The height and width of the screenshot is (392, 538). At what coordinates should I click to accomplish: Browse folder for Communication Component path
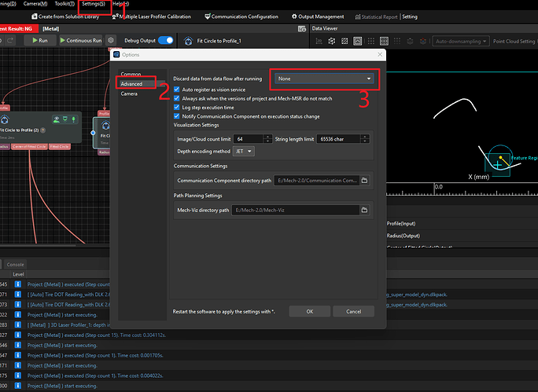pyautogui.click(x=364, y=180)
